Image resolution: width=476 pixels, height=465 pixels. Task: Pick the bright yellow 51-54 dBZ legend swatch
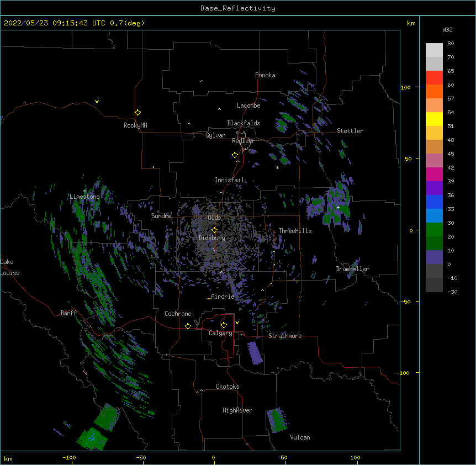[x=434, y=119]
